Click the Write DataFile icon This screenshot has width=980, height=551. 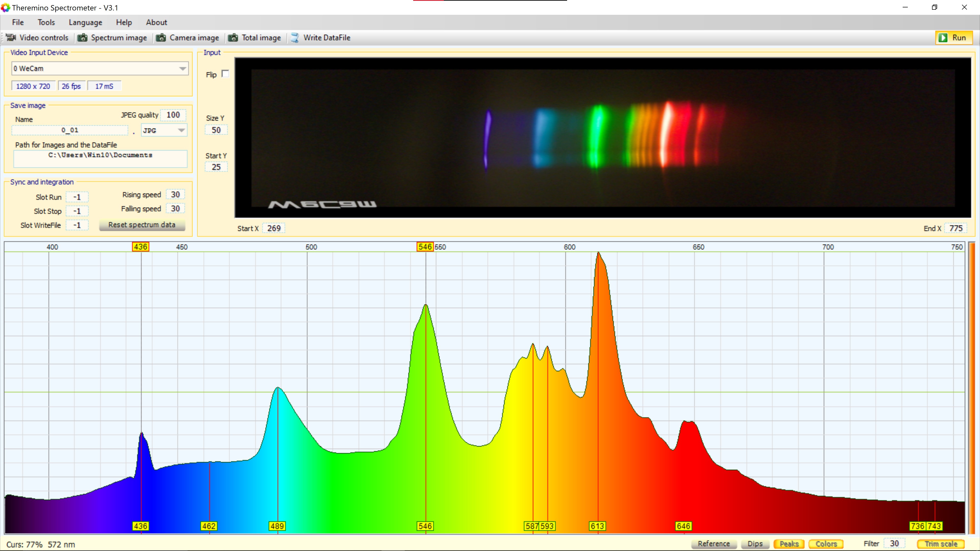click(x=295, y=37)
